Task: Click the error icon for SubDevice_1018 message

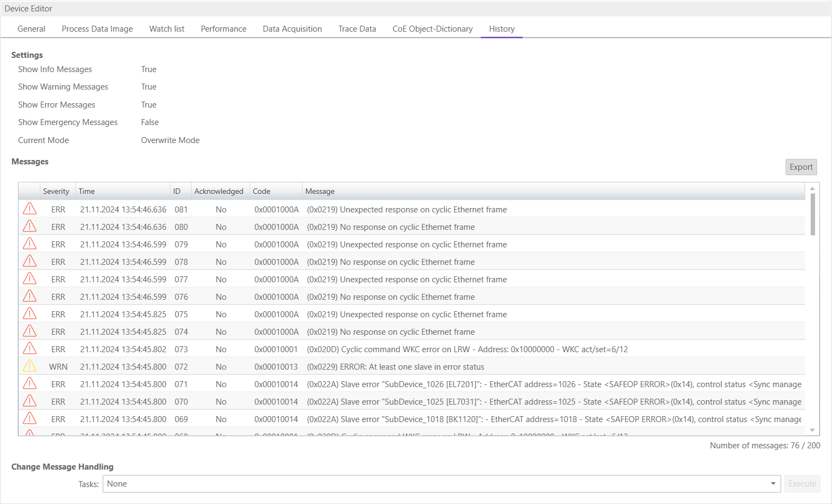Action: pos(29,419)
